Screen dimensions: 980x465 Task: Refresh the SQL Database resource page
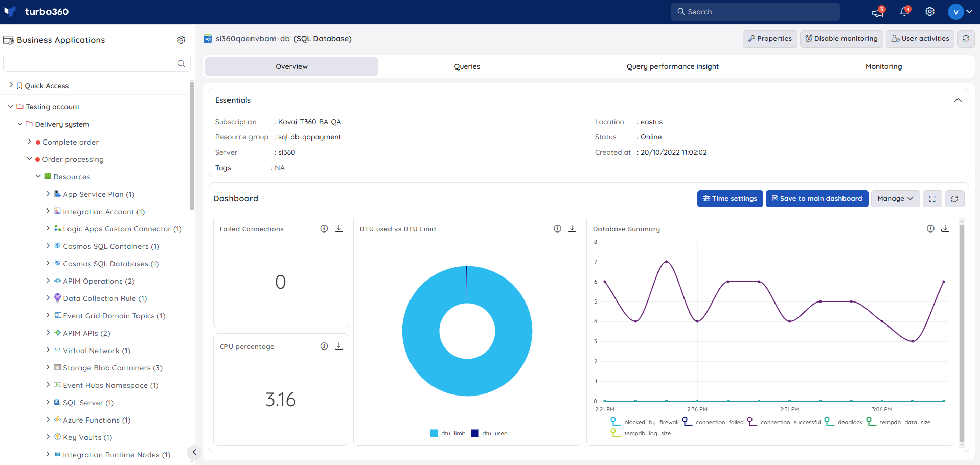click(x=966, y=38)
